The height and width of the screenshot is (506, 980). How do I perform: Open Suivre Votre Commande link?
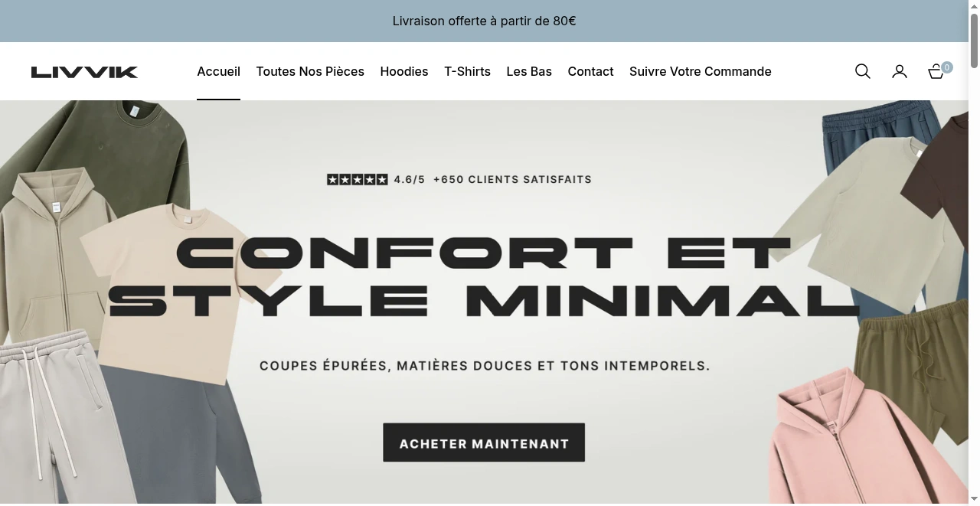tap(701, 71)
